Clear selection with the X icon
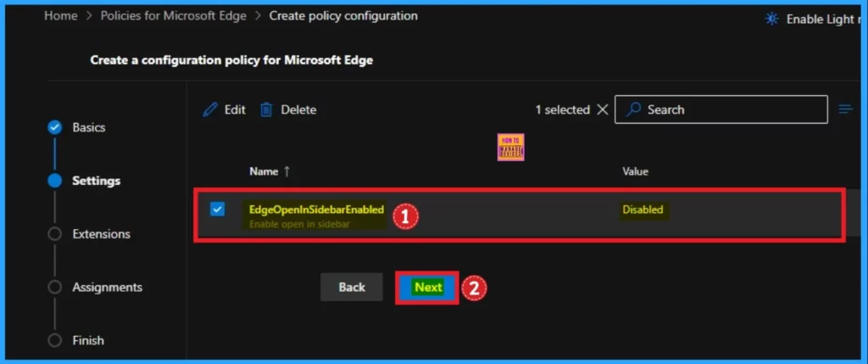Viewport: 868px width, 364px height. (603, 109)
